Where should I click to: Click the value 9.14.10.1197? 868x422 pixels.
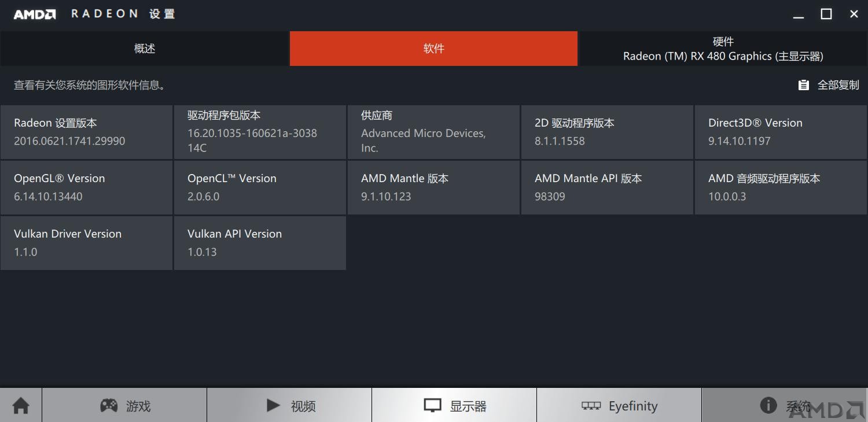point(739,141)
